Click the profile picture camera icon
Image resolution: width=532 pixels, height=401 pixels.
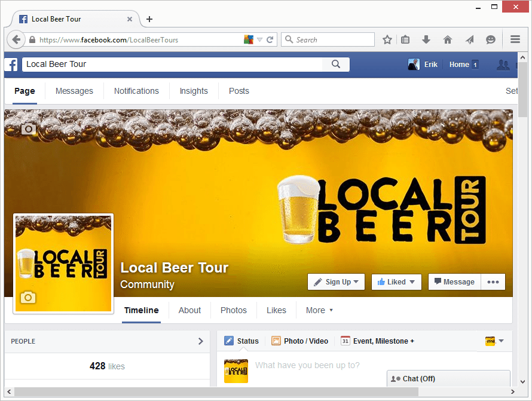pos(28,298)
